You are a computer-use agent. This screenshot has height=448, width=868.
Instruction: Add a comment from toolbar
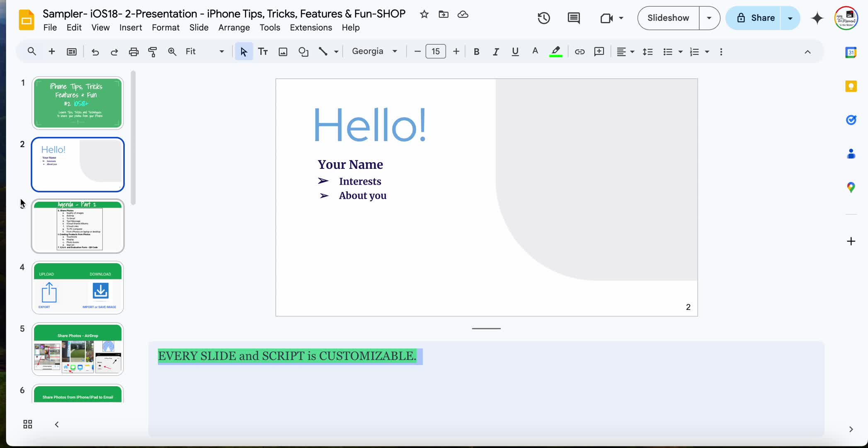coord(599,51)
